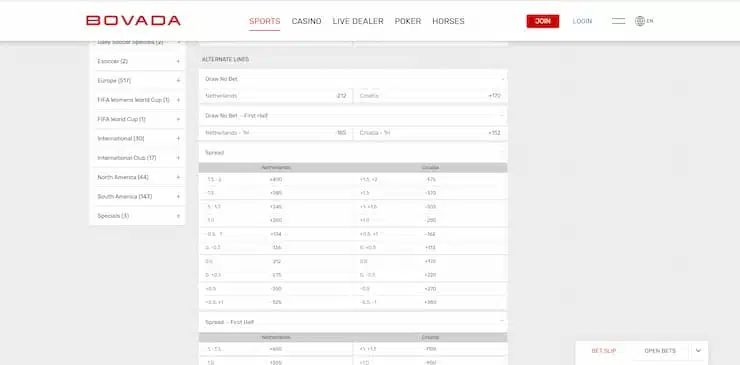The height and width of the screenshot is (365, 740).
Task: Select Netherlands Draw No Bet odds
Action: pos(276,96)
